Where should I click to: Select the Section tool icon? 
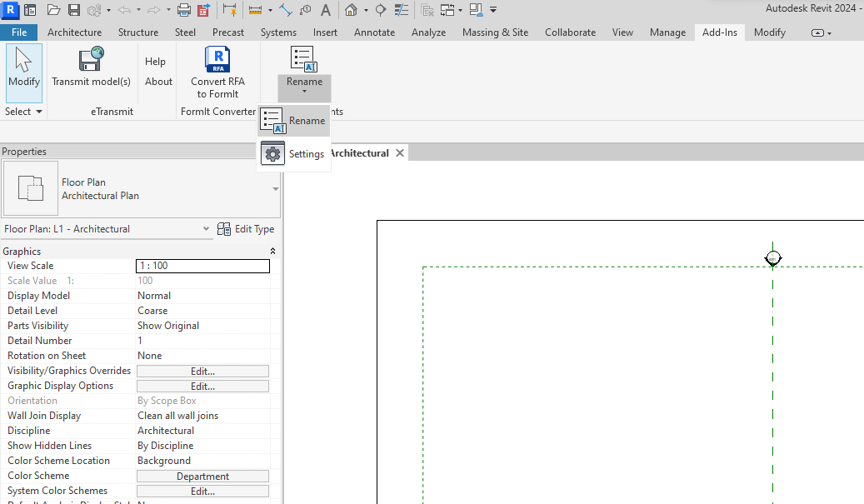click(x=381, y=10)
